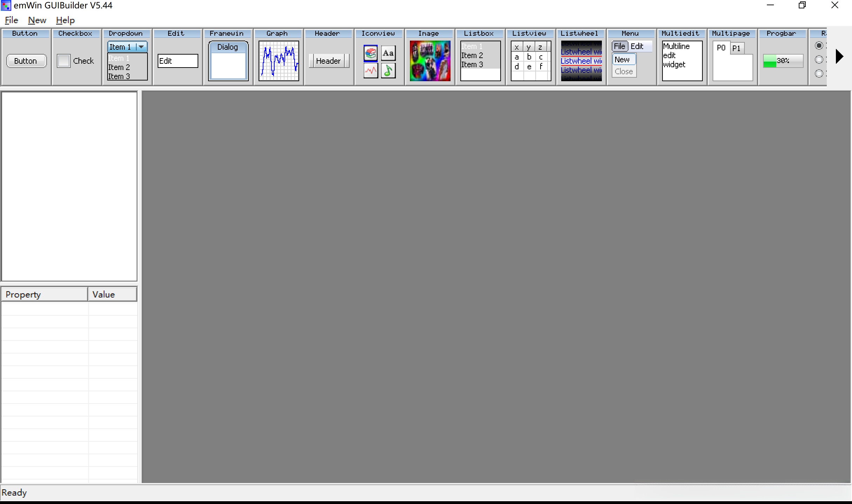852x504 pixels.
Task: Pick the Listbox widget tool
Action: coord(480,61)
